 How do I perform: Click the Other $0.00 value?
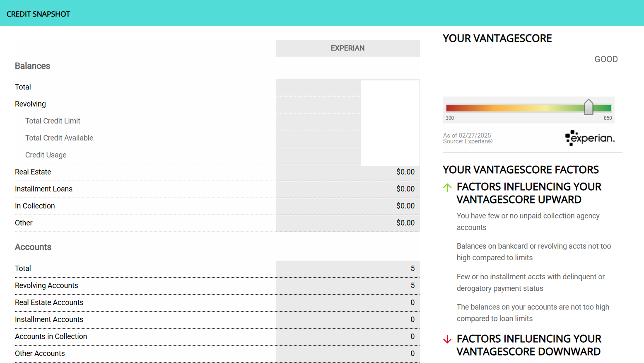click(405, 223)
